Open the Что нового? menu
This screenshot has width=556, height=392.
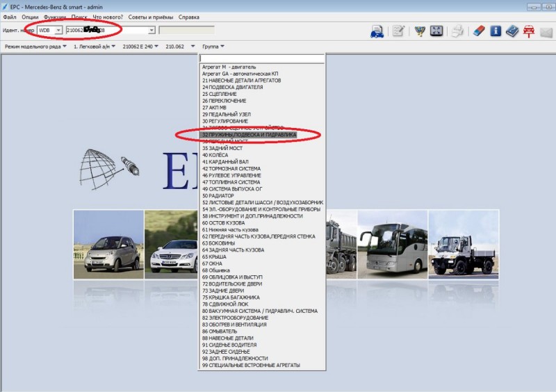click(x=108, y=17)
